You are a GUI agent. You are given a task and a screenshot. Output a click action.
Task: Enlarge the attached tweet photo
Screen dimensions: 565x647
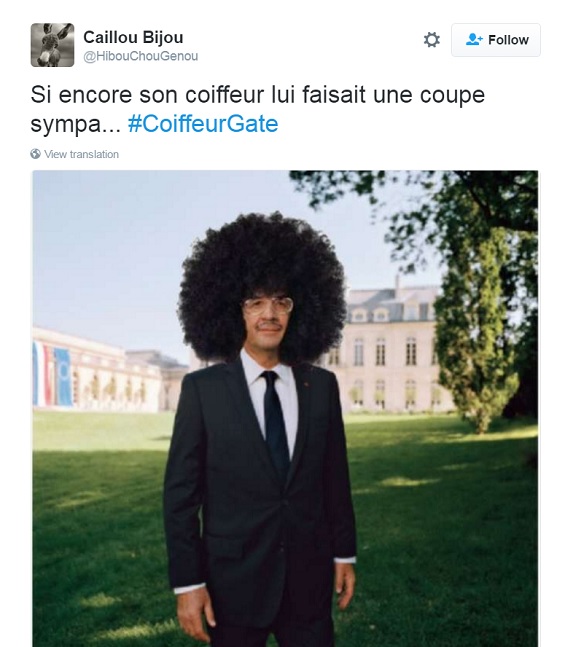click(285, 409)
